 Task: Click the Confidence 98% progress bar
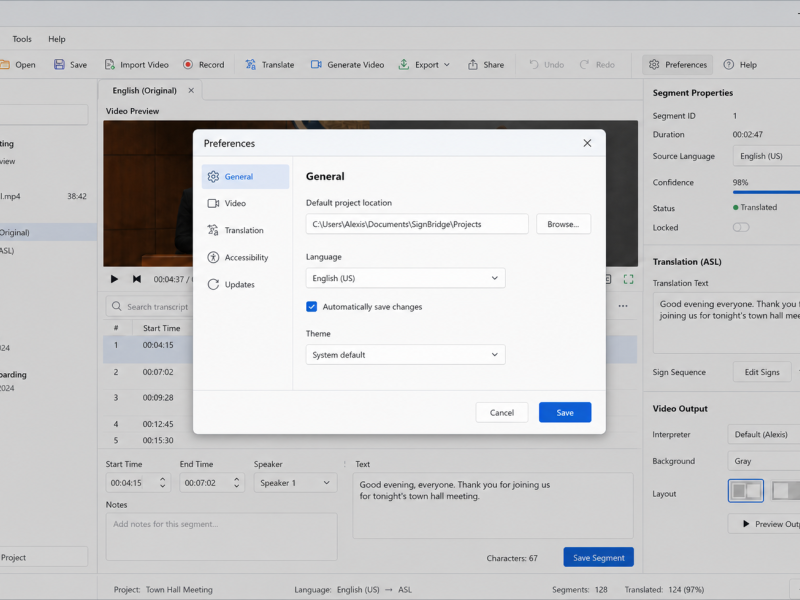tap(766, 192)
